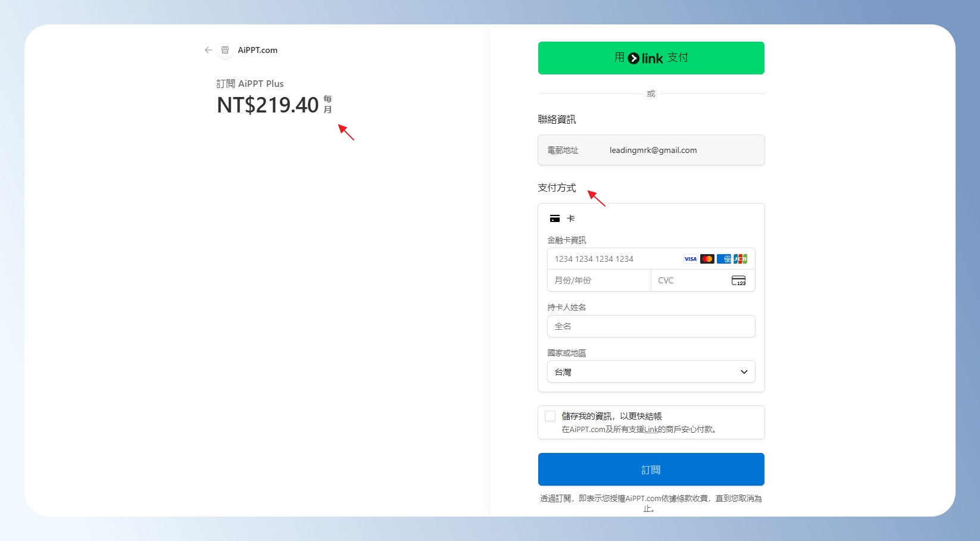The width and height of the screenshot is (980, 541).
Task: Click the Mastercard logo
Action: tap(707, 259)
